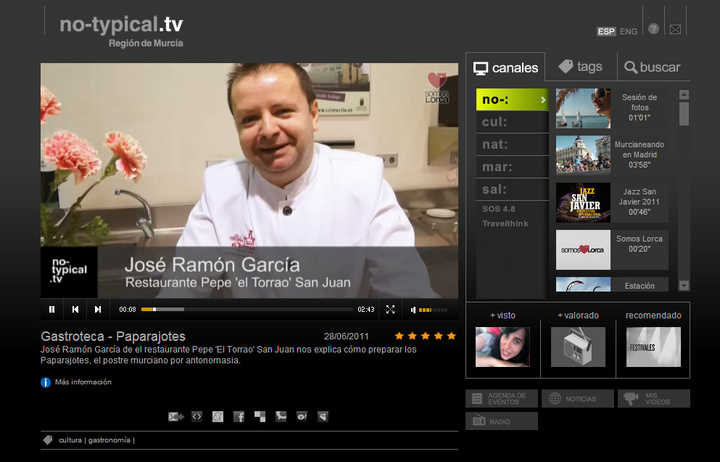This screenshot has height=462, width=720.
Task: Share the video on Delicious
Action: pos(260,417)
